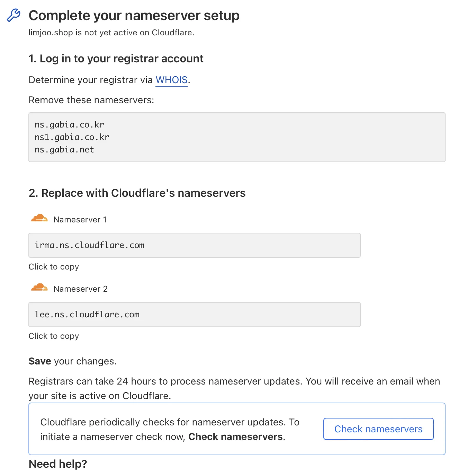Select the ns1.gabia.co.kr nameserver text
The height and width of the screenshot is (476, 466).
coord(72,137)
